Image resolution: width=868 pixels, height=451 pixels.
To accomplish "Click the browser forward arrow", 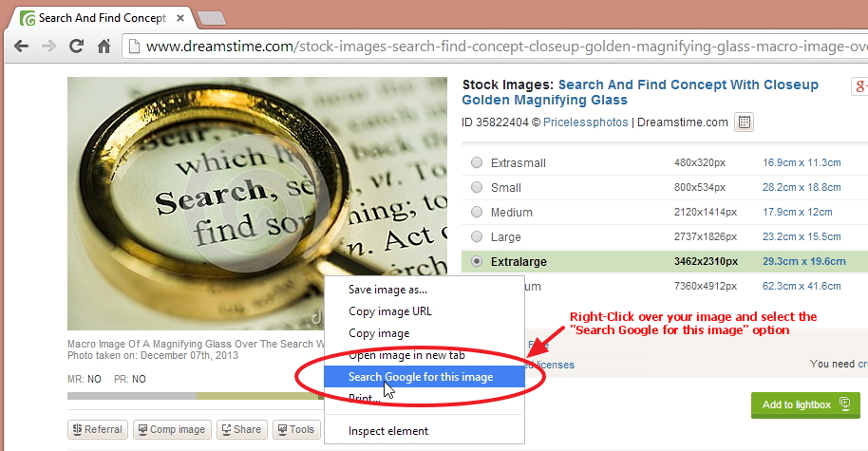I will click(x=48, y=46).
